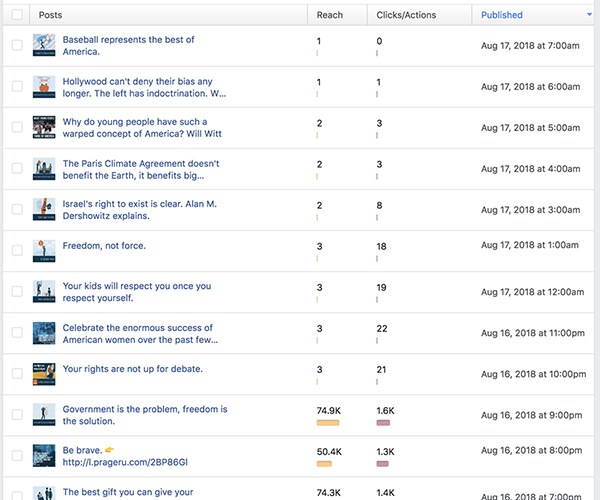Click the purple clicks bar for 1.3K
The width and height of the screenshot is (600, 500).
(383, 465)
